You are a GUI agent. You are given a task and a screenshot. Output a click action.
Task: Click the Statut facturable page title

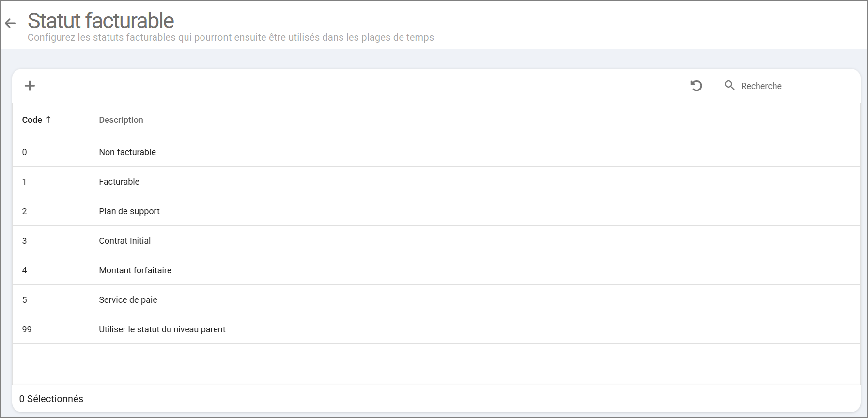click(101, 21)
